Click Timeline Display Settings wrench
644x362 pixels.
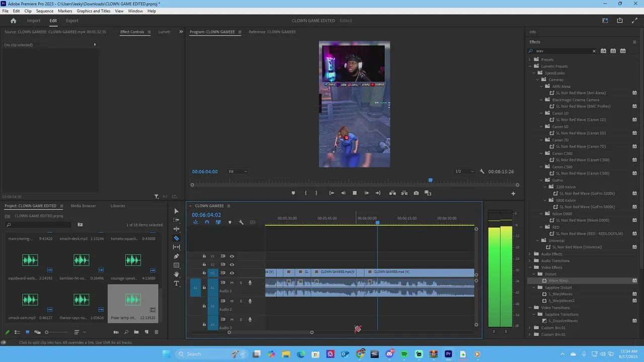click(x=241, y=222)
